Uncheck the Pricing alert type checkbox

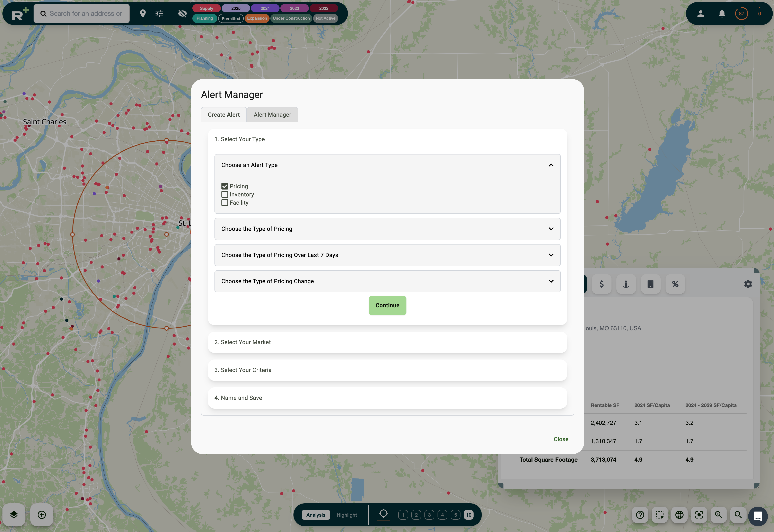click(x=224, y=186)
